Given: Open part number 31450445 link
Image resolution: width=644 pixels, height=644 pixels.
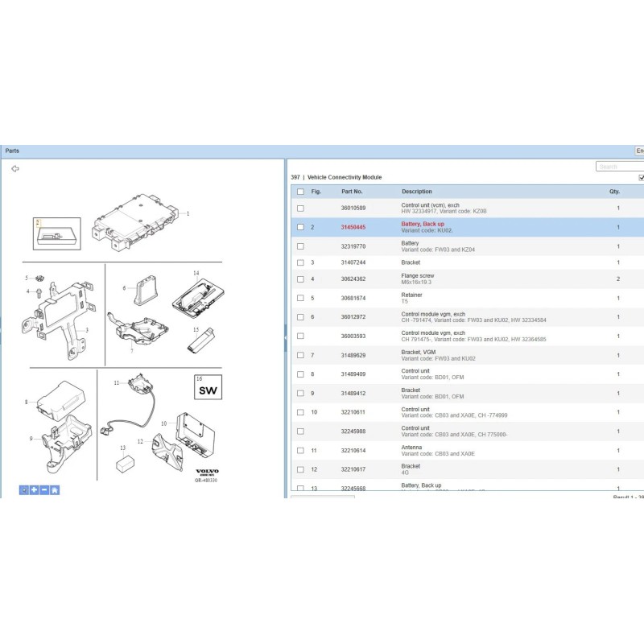Looking at the screenshot, I should [x=352, y=225].
